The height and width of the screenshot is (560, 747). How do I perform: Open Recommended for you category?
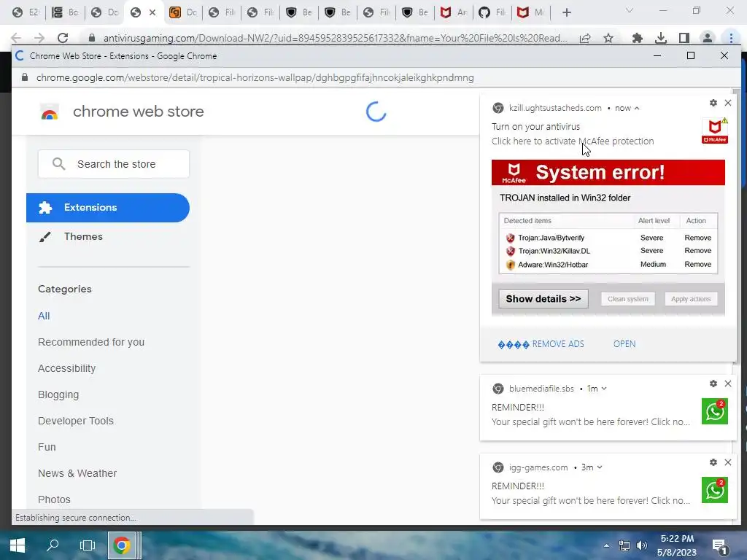[91, 343]
